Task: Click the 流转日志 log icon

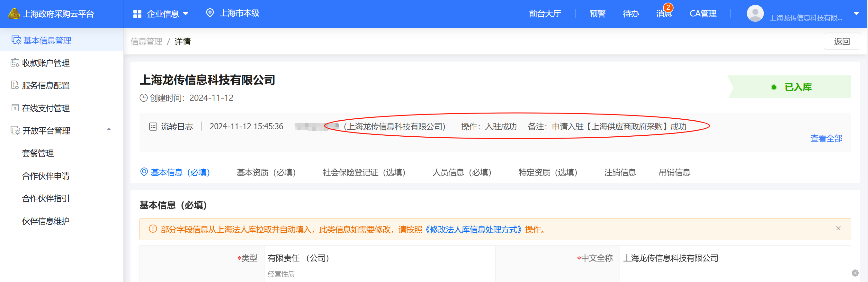Action: point(153,126)
